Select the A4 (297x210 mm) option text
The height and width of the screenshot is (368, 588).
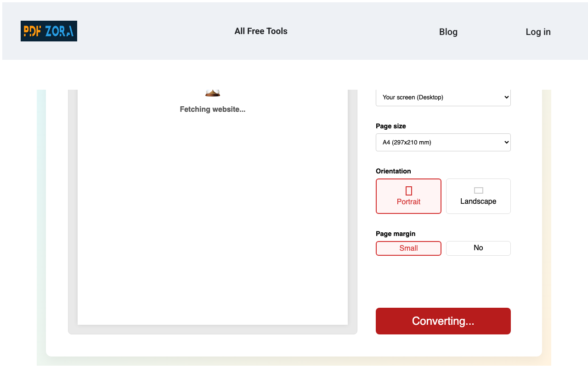[x=407, y=142]
